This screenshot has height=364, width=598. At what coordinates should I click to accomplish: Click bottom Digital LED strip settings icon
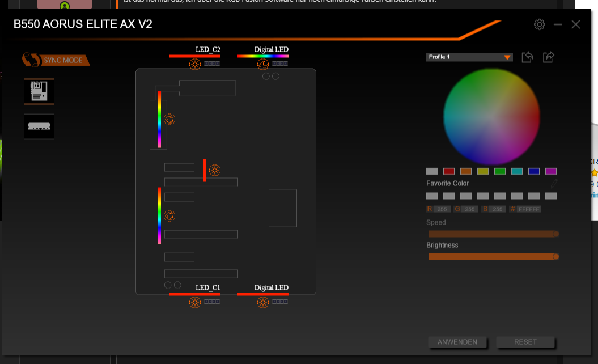pyautogui.click(x=280, y=302)
